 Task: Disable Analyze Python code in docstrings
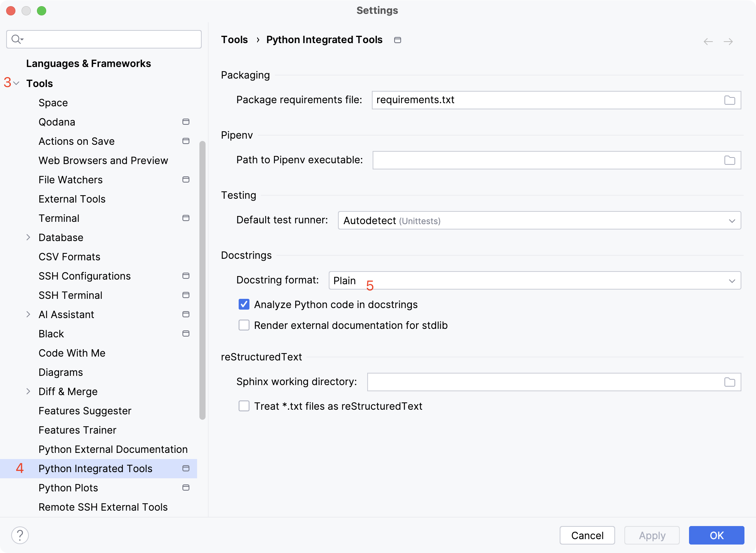point(244,304)
